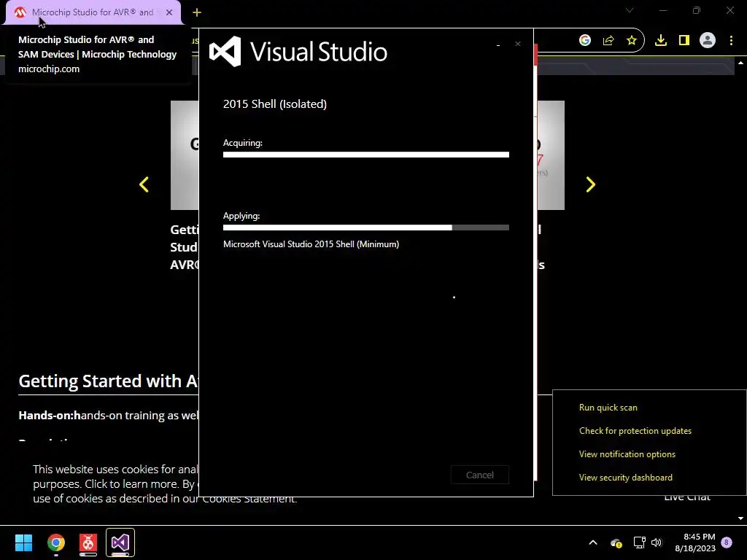The image size is (747, 560).
Task: Click the volume speaker tray icon
Action: point(657,542)
